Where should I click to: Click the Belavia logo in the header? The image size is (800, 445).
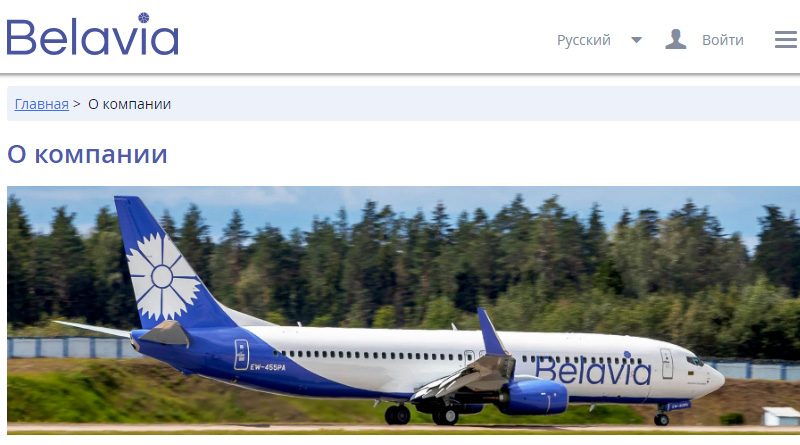(x=92, y=34)
